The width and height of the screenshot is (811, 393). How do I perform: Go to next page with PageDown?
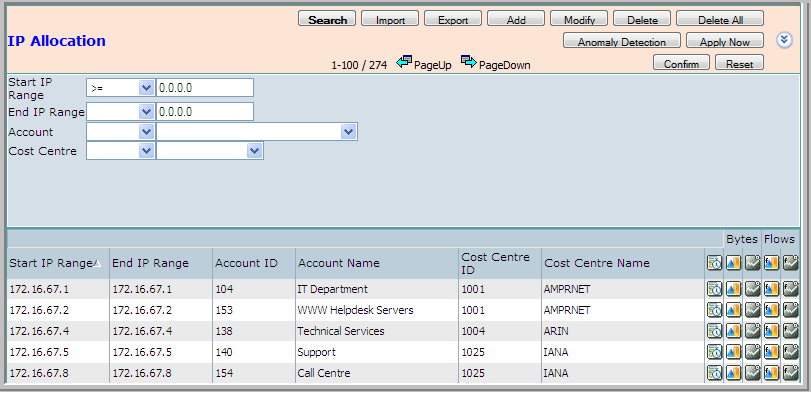pyautogui.click(x=495, y=64)
